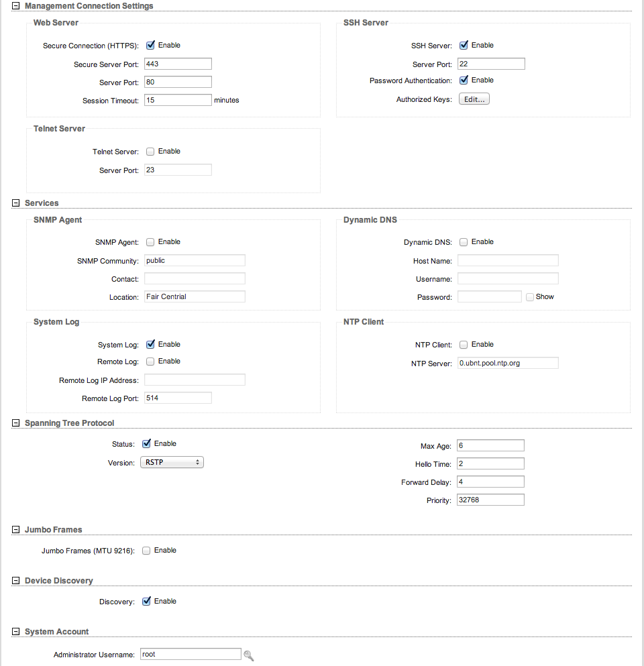644x666 pixels.
Task: Collapse the Jumbo Frames section
Action: (15, 530)
